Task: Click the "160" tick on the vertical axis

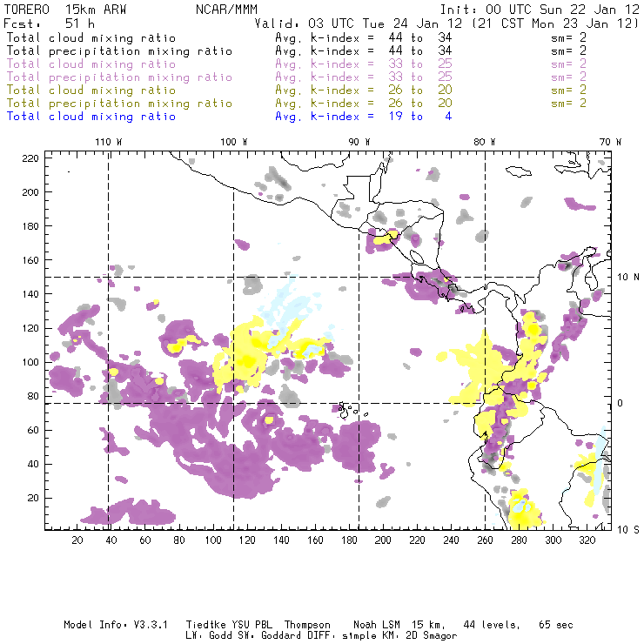Action: (x=30, y=260)
